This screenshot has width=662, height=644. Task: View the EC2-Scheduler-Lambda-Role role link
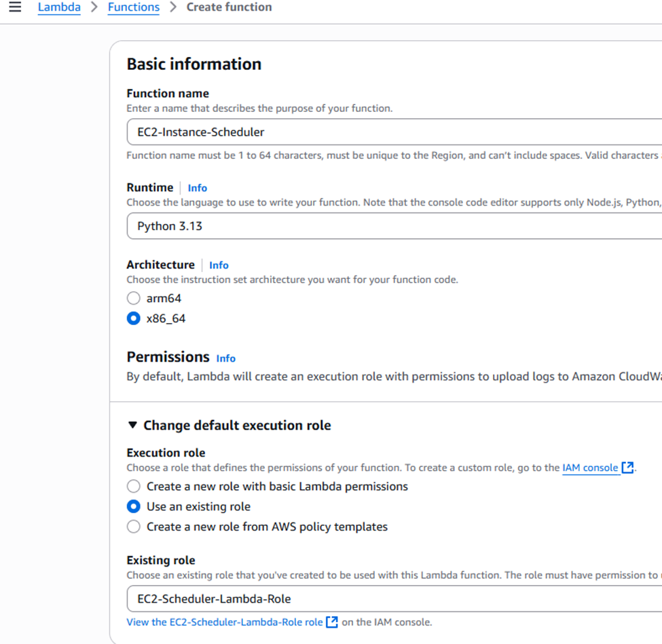[225, 622]
